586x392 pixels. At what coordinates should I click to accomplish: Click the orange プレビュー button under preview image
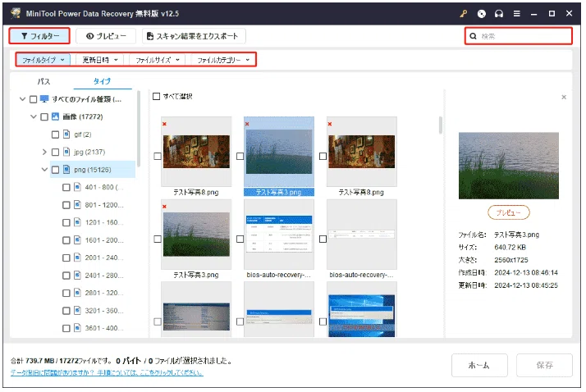509,212
